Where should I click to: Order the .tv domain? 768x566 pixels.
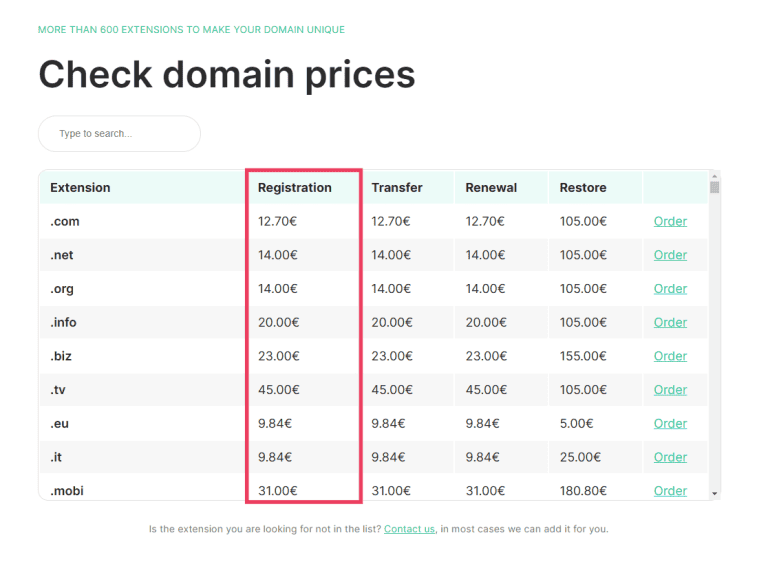[x=670, y=390]
